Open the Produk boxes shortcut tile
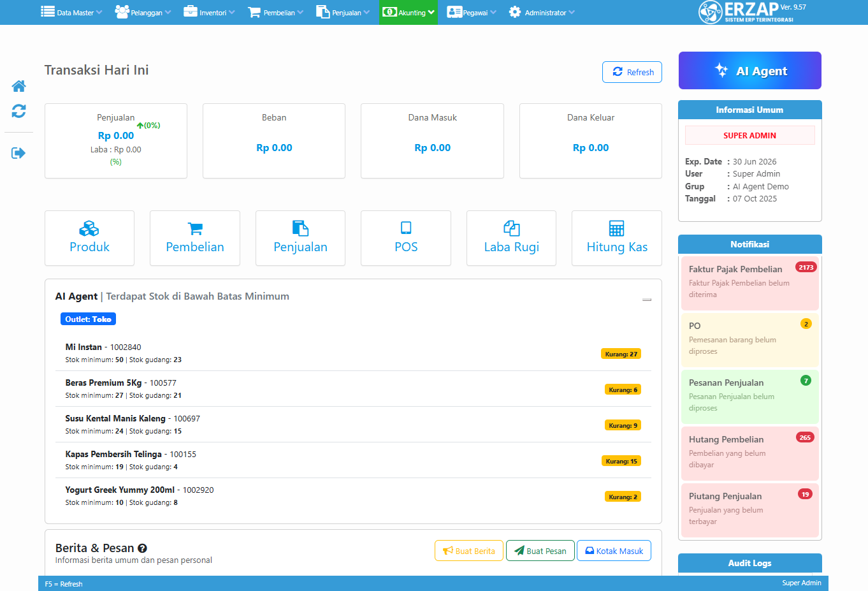Viewport: 868px width, 591px height. point(89,238)
